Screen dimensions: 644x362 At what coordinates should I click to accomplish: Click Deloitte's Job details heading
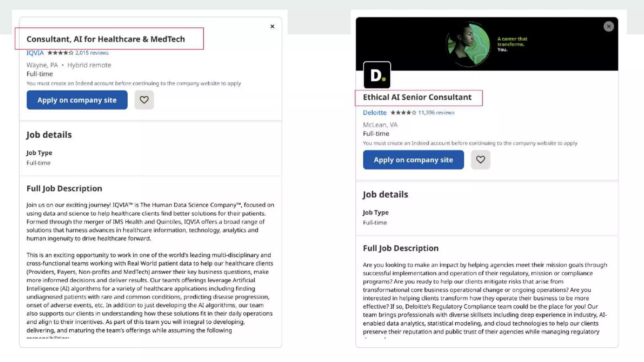click(385, 194)
